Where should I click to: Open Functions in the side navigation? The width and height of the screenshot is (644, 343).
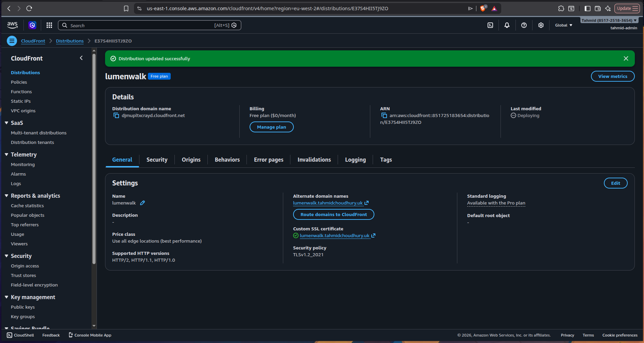(x=21, y=92)
